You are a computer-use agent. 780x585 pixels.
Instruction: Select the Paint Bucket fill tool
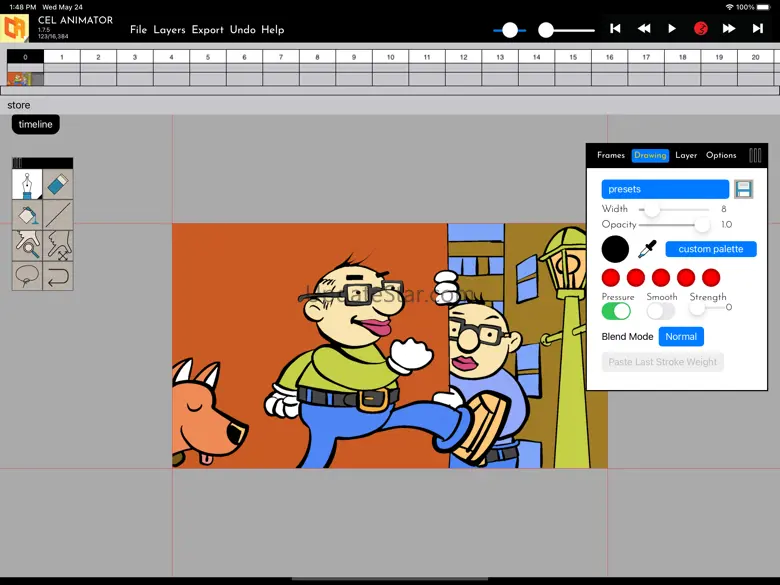pos(27,215)
